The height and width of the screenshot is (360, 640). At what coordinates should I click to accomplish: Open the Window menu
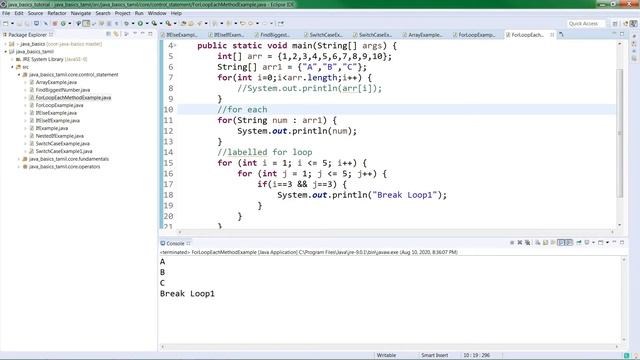tap(157, 13)
